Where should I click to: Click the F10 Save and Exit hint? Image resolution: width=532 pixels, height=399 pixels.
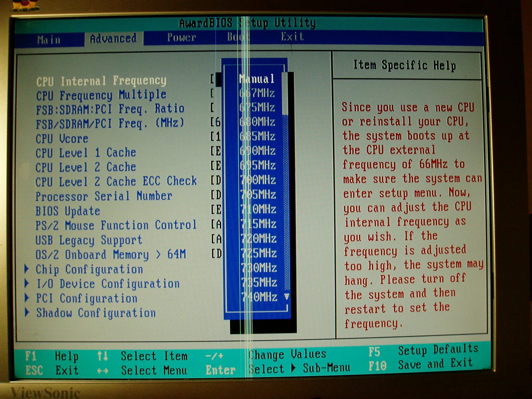(x=421, y=365)
